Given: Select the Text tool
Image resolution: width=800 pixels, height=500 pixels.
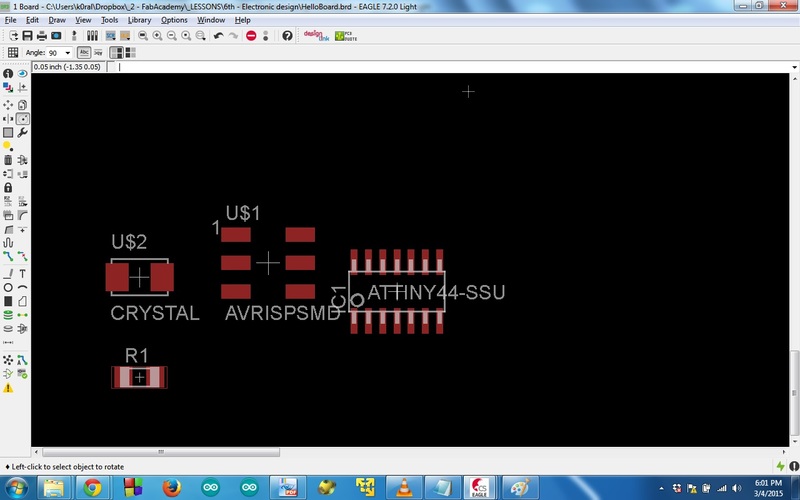Looking at the screenshot, I should pyautogui.click(x=22, y=273).
